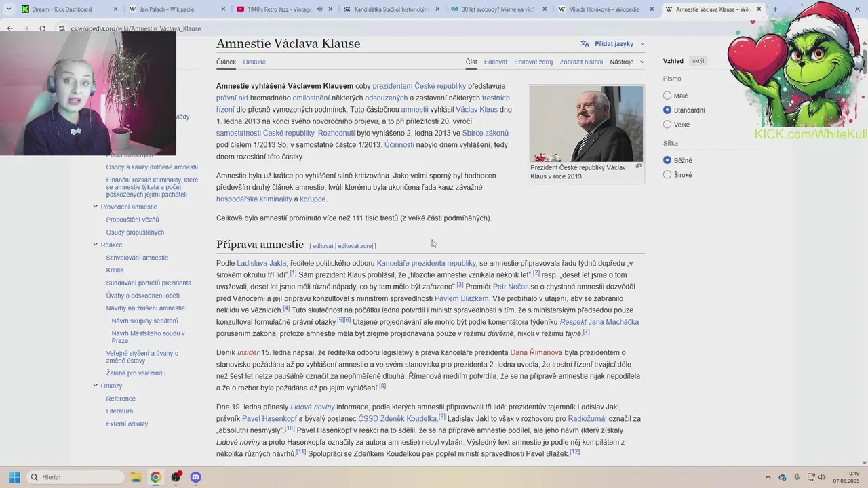Click the Číst view tab
The height and width of the screenshot is (488, 868).
point(471,62)
